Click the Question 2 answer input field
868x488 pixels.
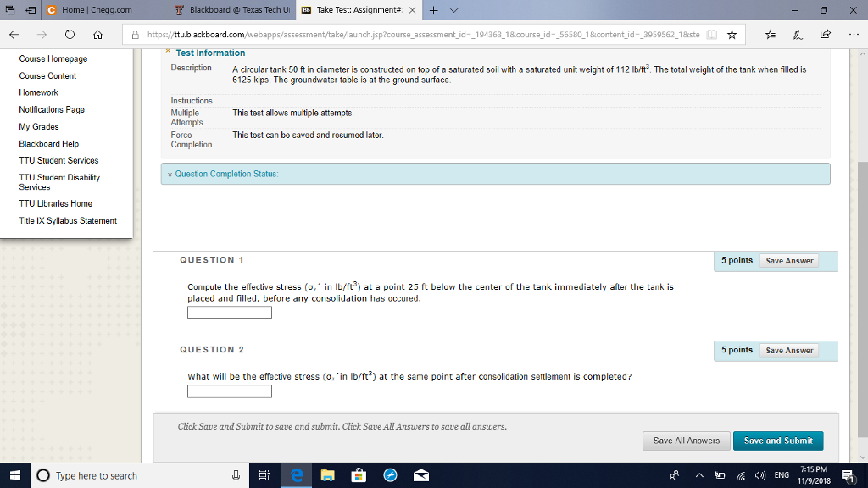tap(229, 391)
